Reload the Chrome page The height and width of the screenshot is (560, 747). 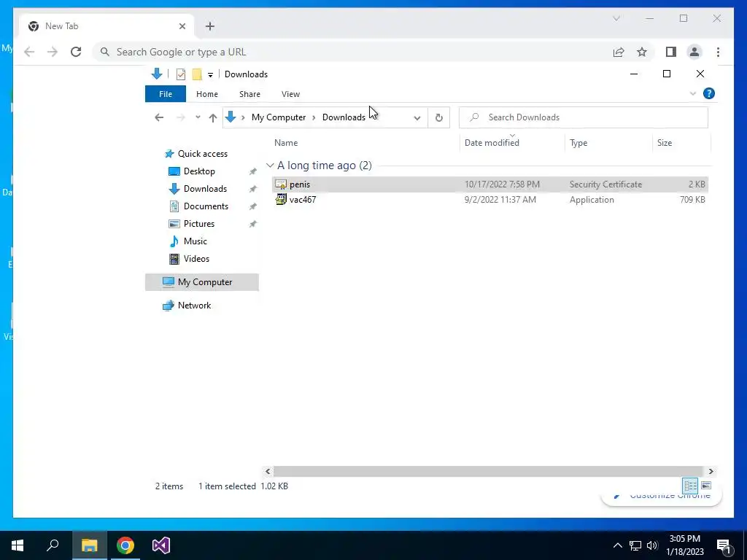76,52
